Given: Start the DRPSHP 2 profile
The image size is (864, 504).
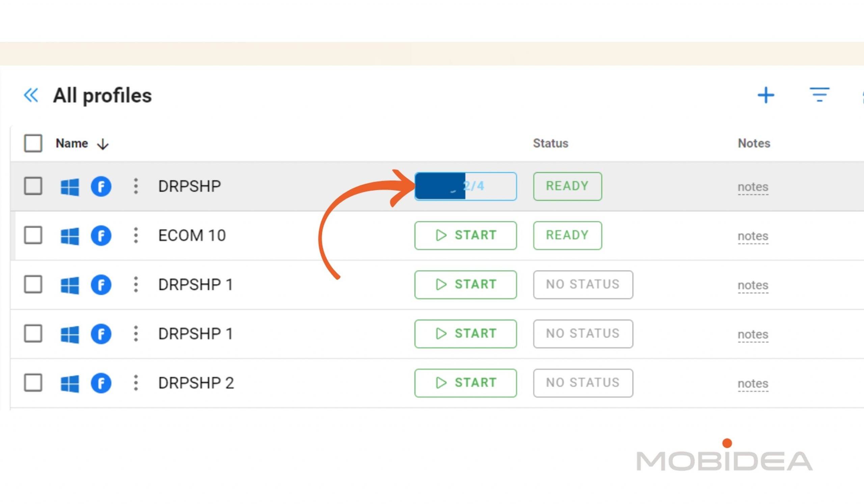Looking at the screenshot, I should tap(465, 383).
